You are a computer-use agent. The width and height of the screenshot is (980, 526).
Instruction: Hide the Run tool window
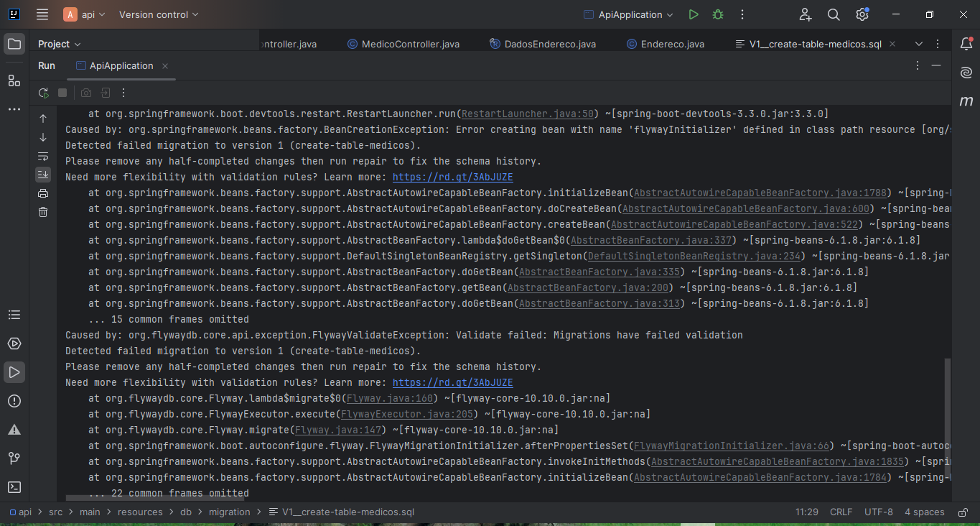[936, 65]
